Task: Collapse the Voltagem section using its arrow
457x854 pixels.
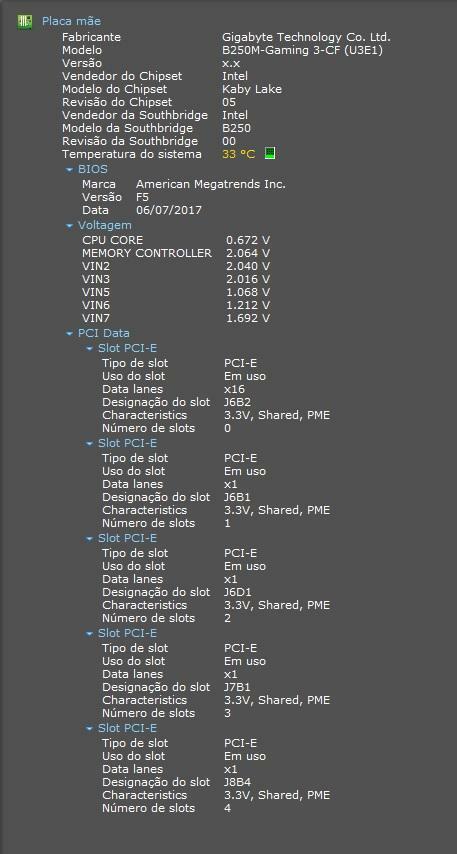Action: tap(69, 225)
